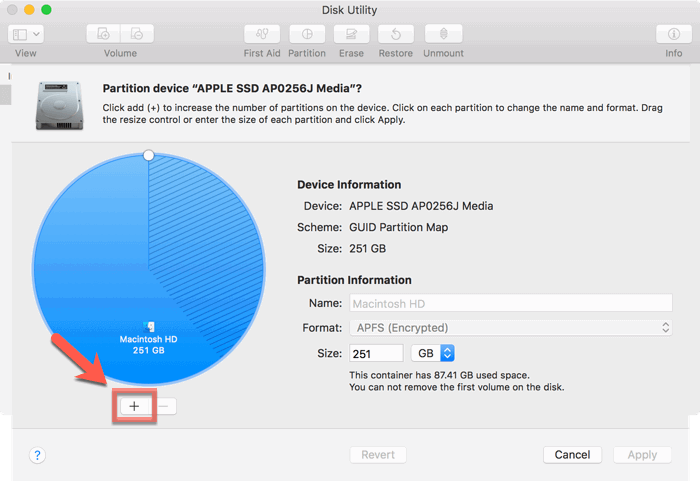Open the View sidebar options menu
700x481 pixels.
pyautogui.click(x=25, y=34)
